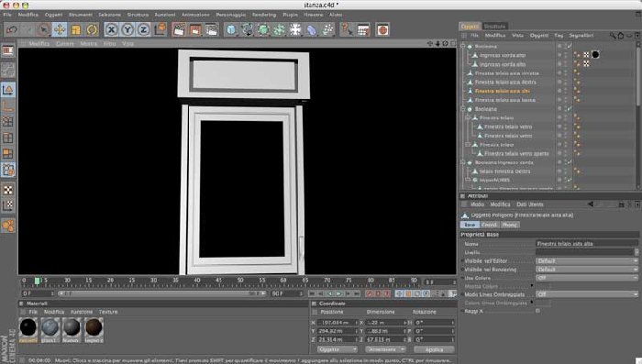Click the play forward button in timeline
Viewport: 642px width, 364px height.
pyautogui.click(x=338, y=293)
